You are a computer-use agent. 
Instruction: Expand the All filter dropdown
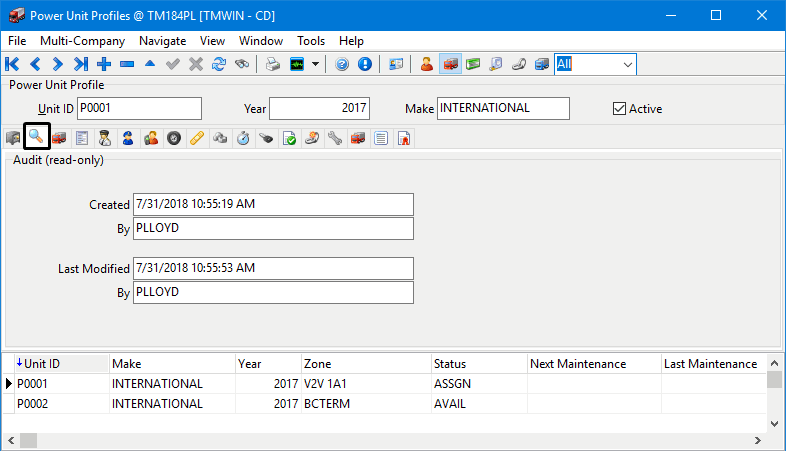[x=627, y=64]
